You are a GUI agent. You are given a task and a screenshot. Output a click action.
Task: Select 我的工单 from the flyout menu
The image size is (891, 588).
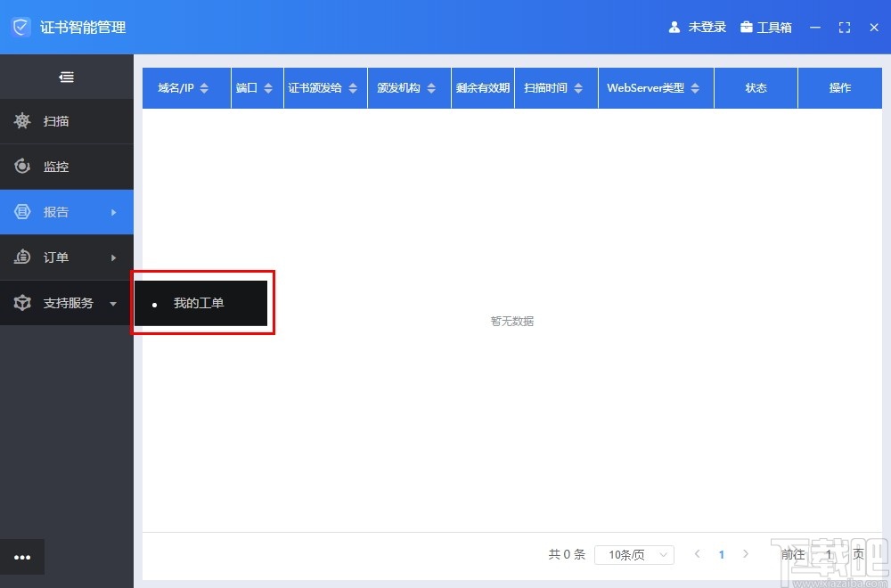tap(198, 303)
